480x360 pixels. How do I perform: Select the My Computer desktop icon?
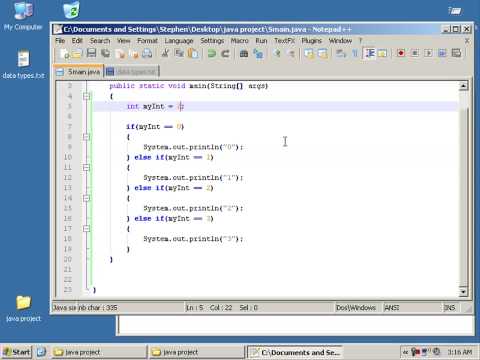pyautogui.click(x=23, y=16)
